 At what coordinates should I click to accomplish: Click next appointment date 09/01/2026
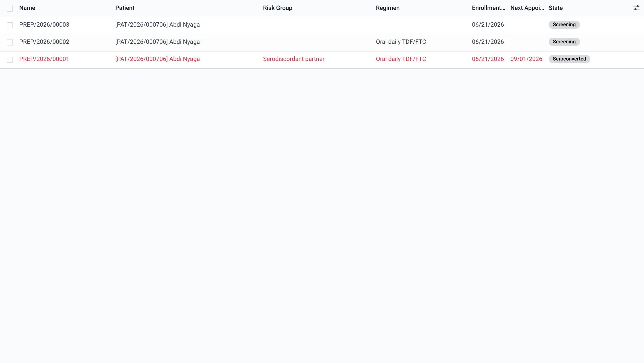(x=526, y=59)
